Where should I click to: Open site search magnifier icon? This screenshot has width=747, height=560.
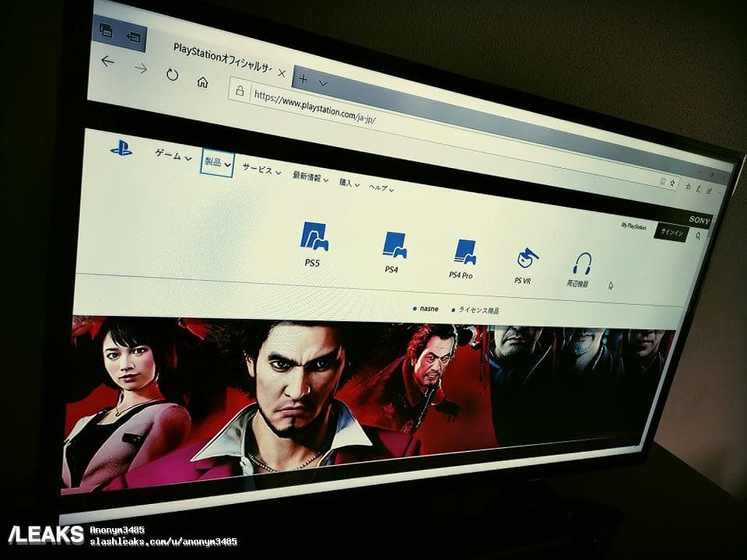coord(699,235)
